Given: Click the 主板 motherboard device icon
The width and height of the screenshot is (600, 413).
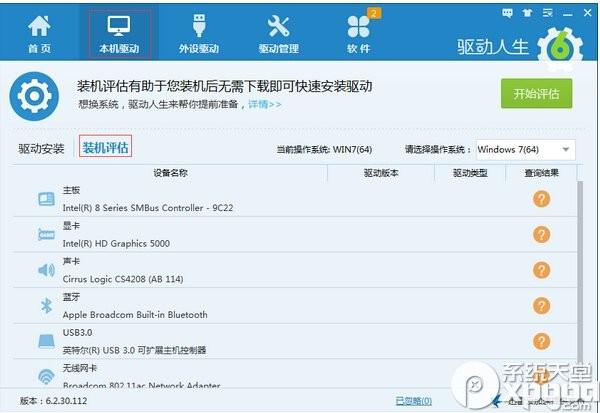Looking at the screenshot, I should coord(46,199).
